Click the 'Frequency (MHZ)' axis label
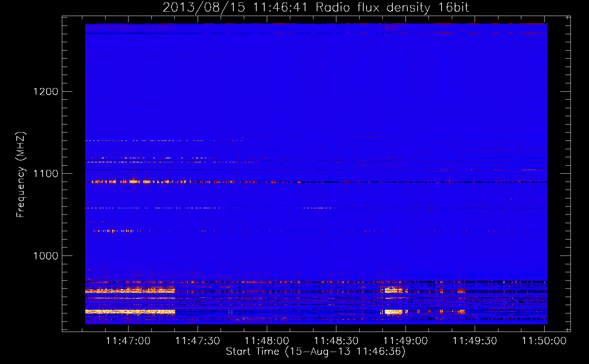This screenshot has height=364, width=589. click(x=21, y=175)
